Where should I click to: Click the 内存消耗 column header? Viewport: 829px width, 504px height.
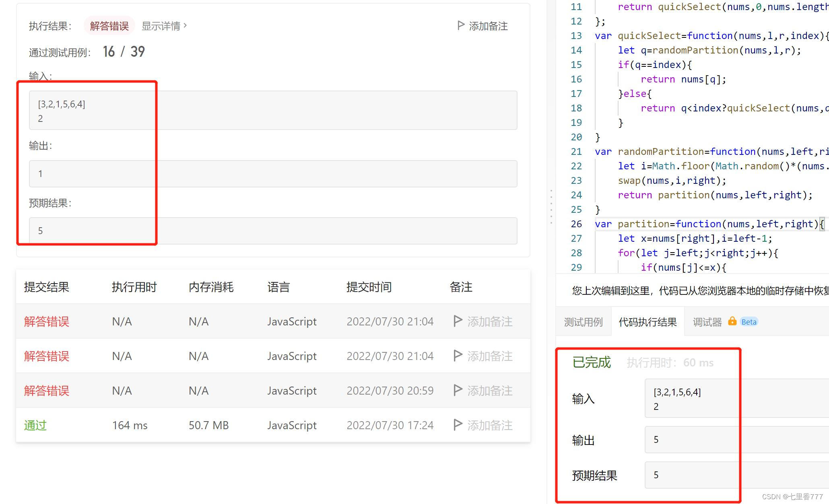tap(211, 287)
